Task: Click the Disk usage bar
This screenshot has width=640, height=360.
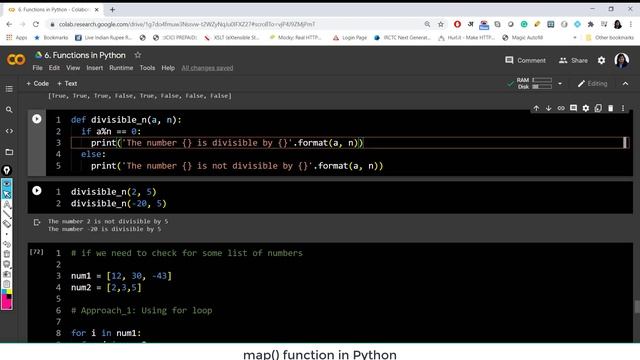Action: (x=542, y=87)
